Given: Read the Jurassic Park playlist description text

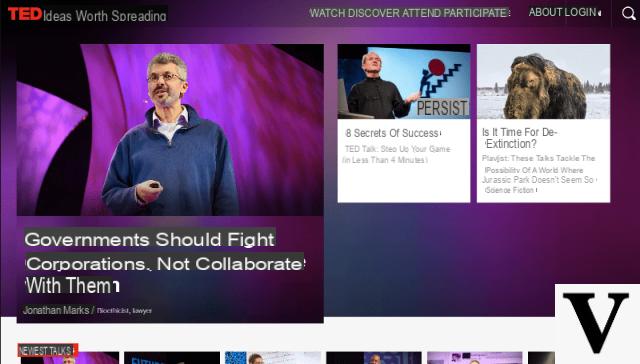Looking at the screenshot, I should click(x=539, y=174).
